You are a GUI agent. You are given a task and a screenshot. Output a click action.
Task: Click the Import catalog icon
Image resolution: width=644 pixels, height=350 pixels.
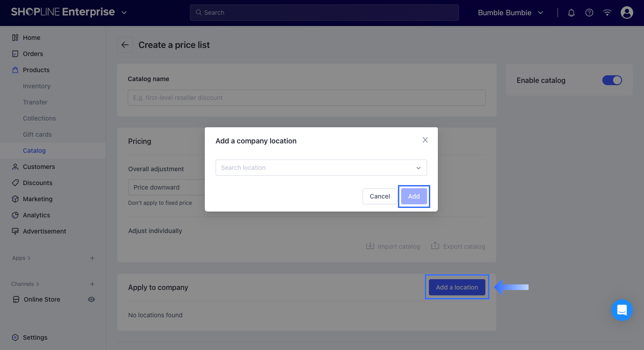tap(370, 246)
